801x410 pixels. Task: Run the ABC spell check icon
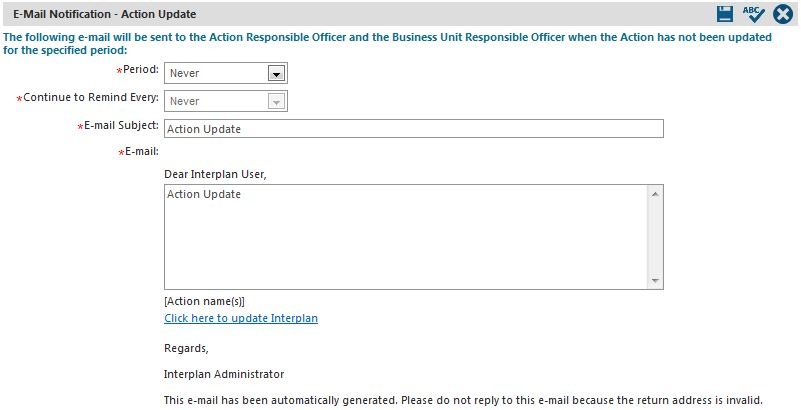click(x=753, y=14)
